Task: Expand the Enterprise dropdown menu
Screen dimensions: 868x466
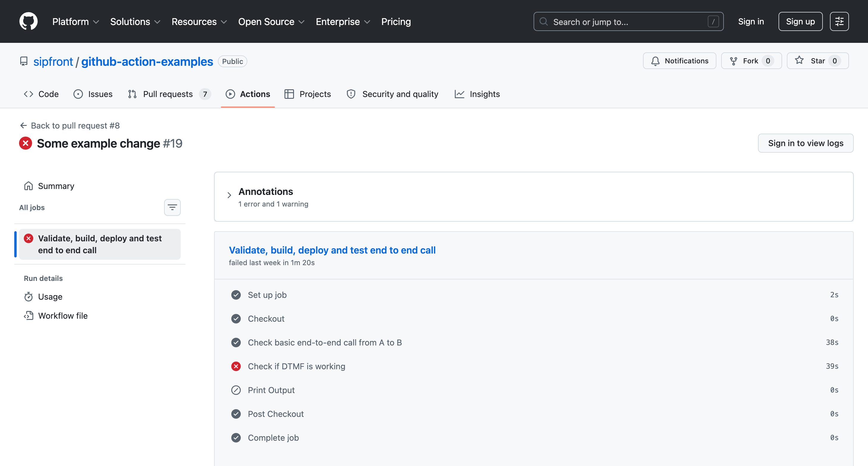Action: (343, 22)
